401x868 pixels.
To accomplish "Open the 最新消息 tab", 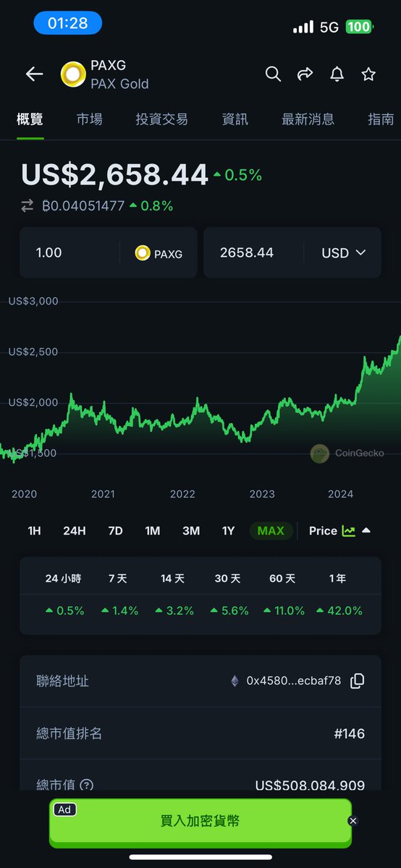I will 308,119.
